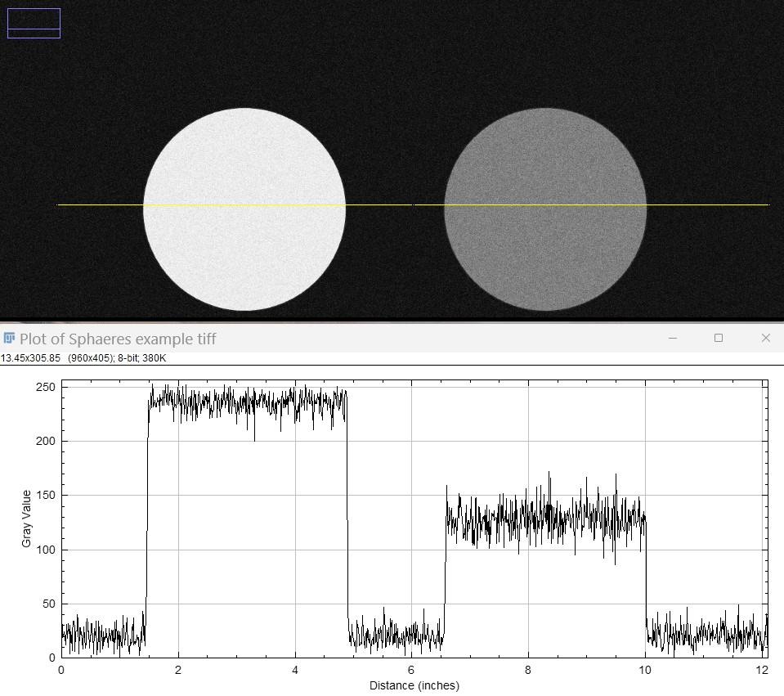Click the y-axis tick label 200
Screen dimensions: 784x696
point(46,441)
